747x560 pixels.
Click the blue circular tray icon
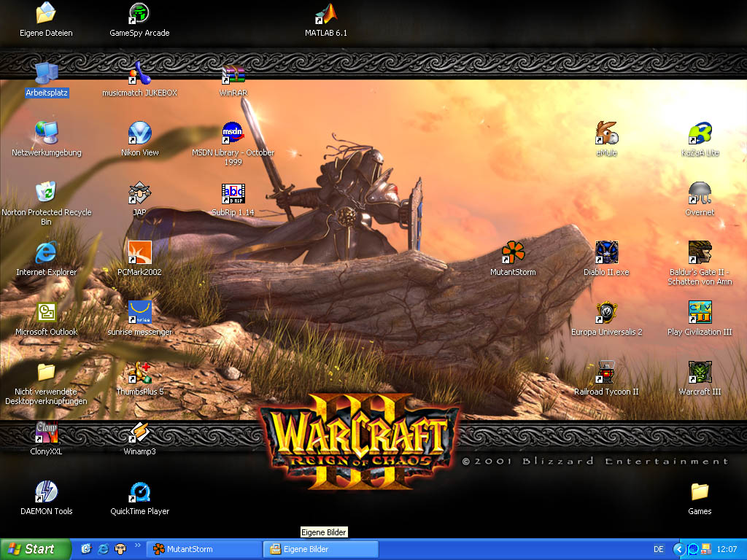693,549
